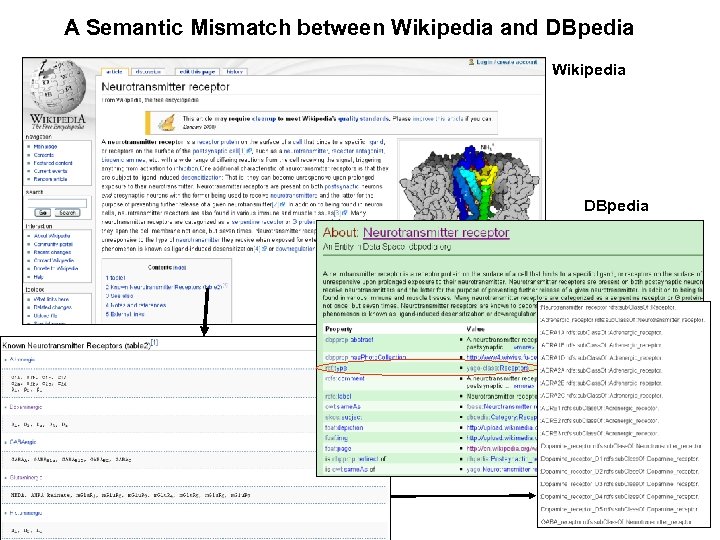Open What links here toolbox link
Viewport: 720px width, 540px height.
click(51, 299)
